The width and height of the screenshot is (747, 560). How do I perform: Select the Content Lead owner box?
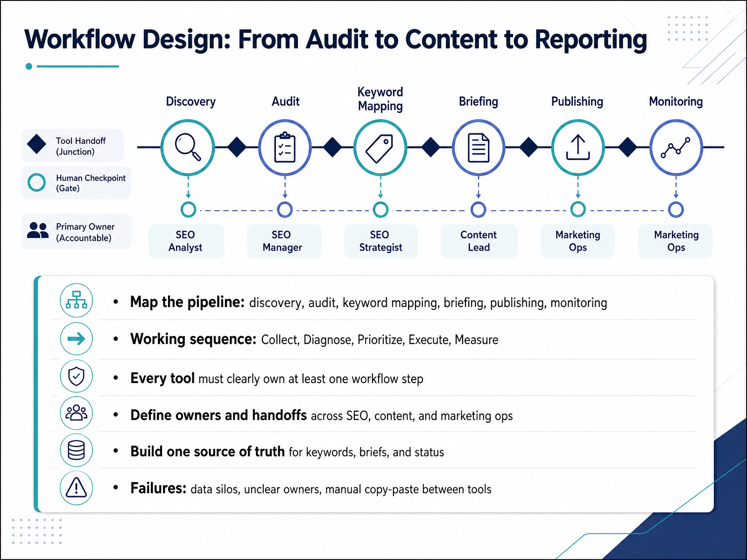(479, 241)
